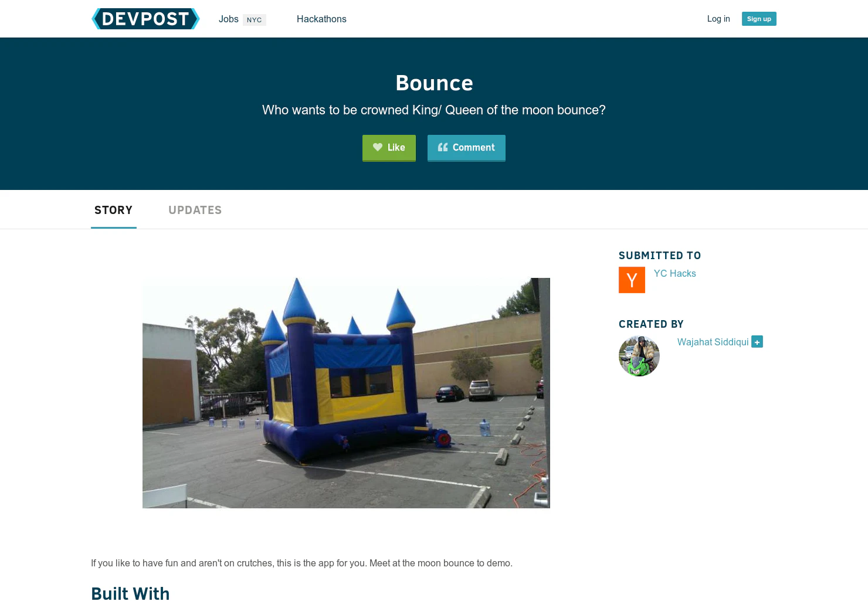868x608 pixels.
Task: Open the YC Hacks orange Y logo
Action: [632, 280]
